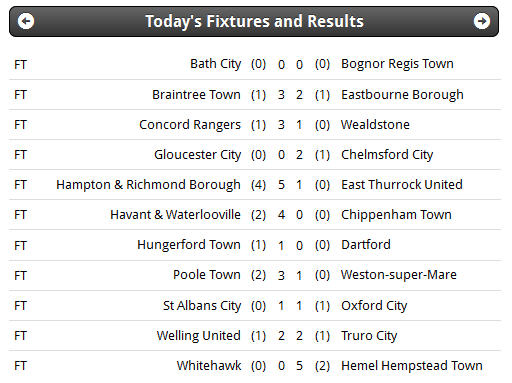Select Eastbourne Borough team name
Screen dimensions: 512x383
pos(402,95)
